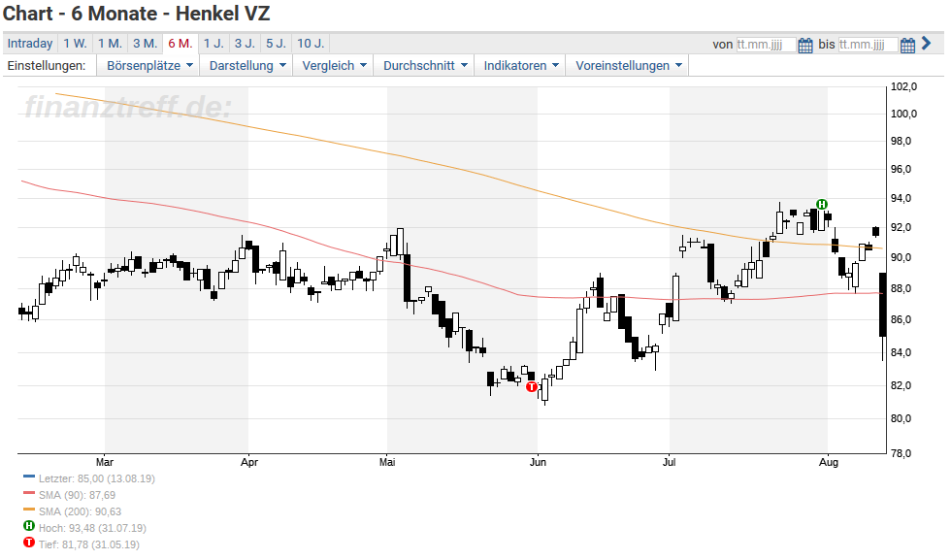Switch chart to 3 J. range
The width and height of the screenshot is (951, 560).
[245, 44]
